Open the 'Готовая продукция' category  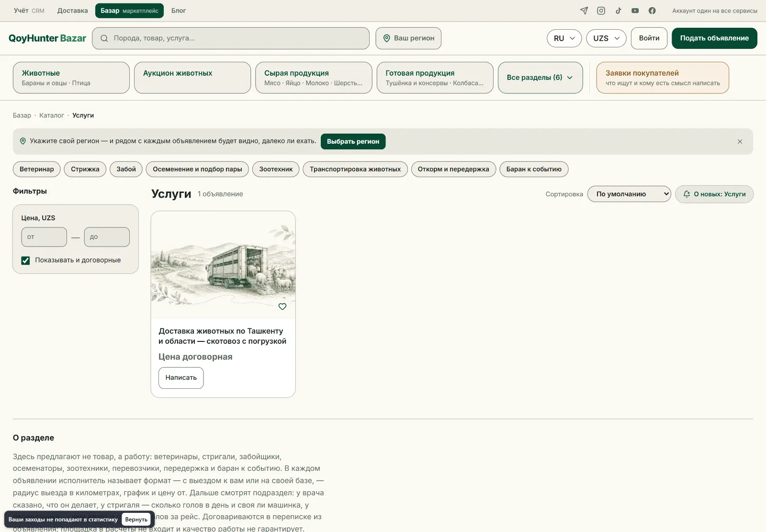[435, 78]
